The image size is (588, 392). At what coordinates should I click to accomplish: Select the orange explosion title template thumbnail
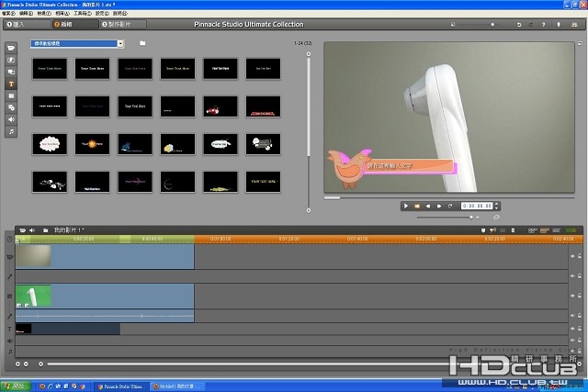(x=92, y=144)
